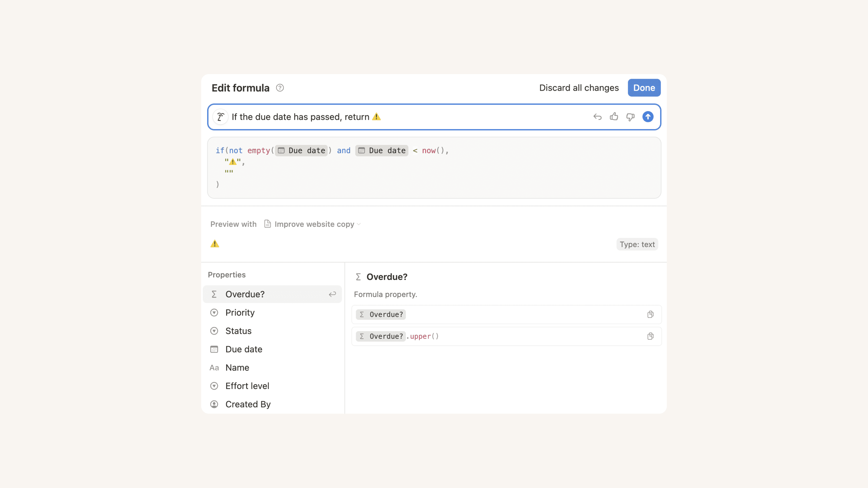Viewport: 868px width, 488px height.
Task: Select the Effort level property
Action: click(247, 386)
